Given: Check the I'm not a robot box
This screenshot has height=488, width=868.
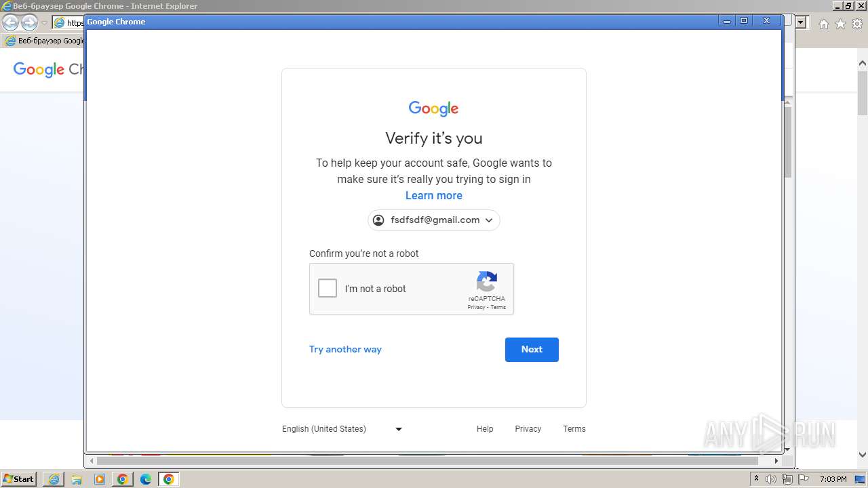Looking at the screenshot, I should coord(328,288).
